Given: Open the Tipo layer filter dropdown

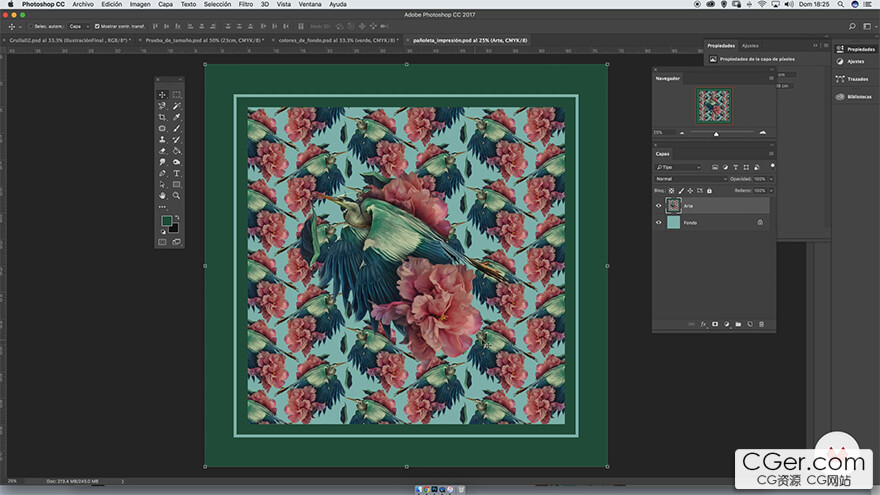Looking at the screenshot, I should [x=679, y=167].
